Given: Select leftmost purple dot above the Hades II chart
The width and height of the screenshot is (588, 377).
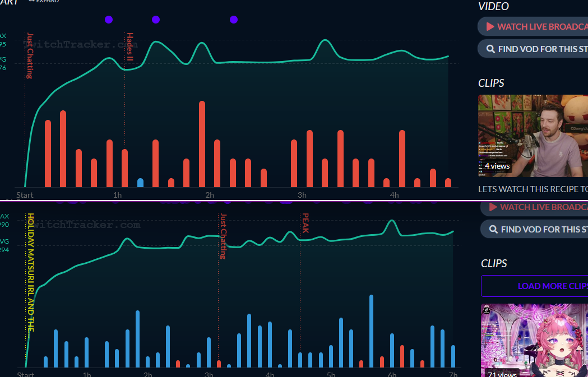Looking at the screenshot, I should (109, 20).
